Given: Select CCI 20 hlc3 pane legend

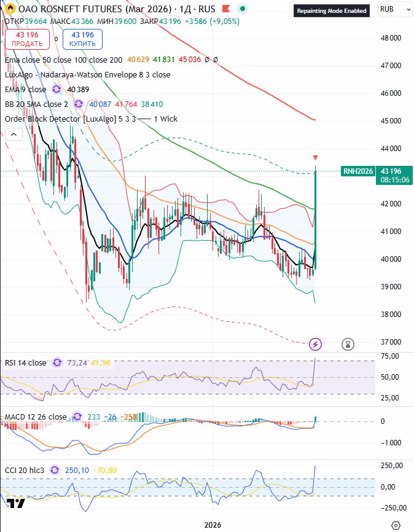Looking at the screenshot, I should click(25, 470).
